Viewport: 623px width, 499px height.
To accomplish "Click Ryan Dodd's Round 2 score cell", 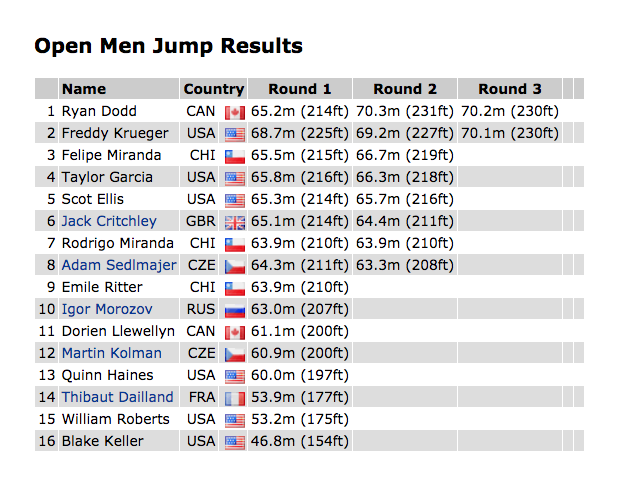I will pos(404,111).
